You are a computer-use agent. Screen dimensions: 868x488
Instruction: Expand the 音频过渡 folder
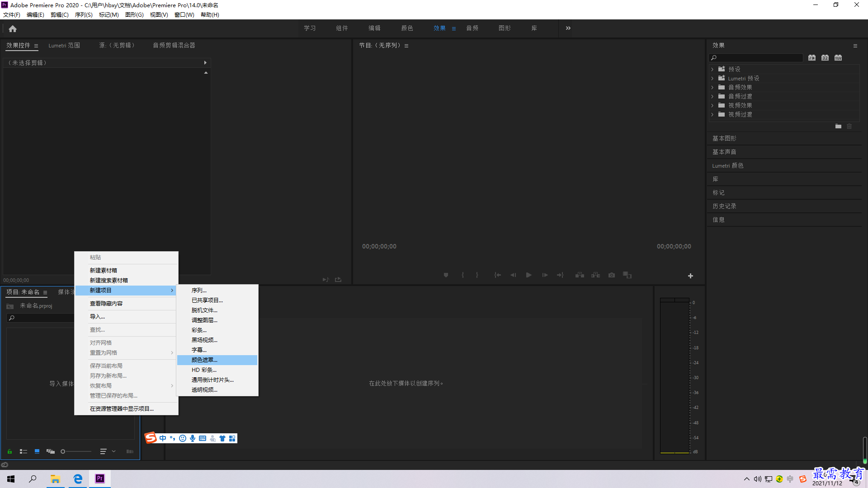click(x=712, y=96)
